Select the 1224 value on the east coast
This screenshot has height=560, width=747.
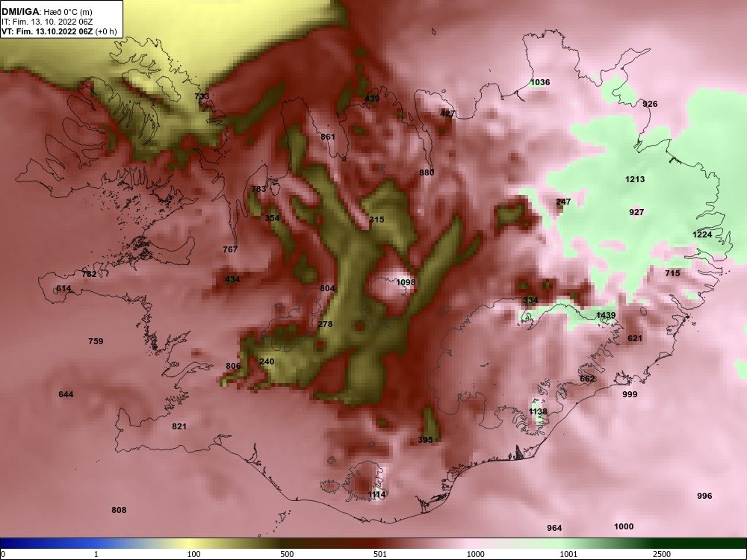[x=702, y=234]
